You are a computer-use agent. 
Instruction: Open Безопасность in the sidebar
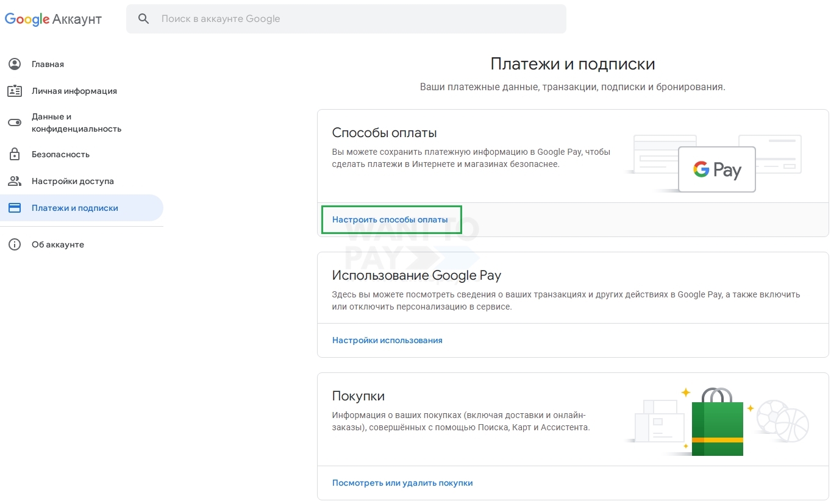point(60,154)
